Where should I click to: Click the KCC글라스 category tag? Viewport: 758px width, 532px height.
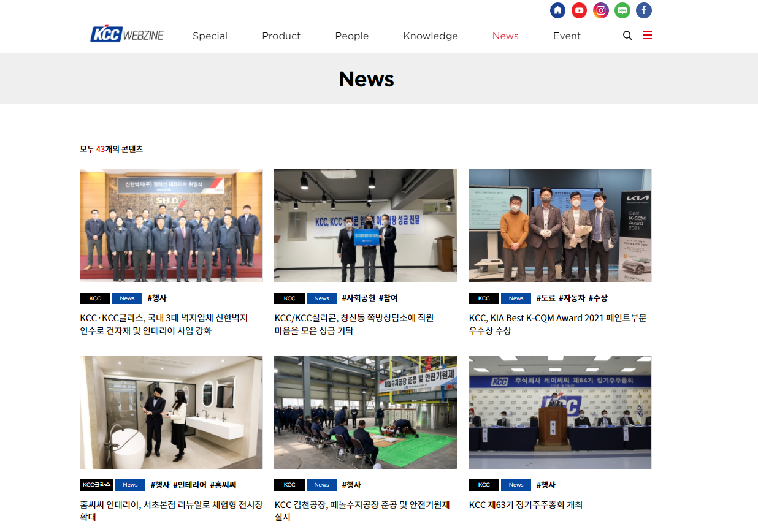click(x=96, y=485)
